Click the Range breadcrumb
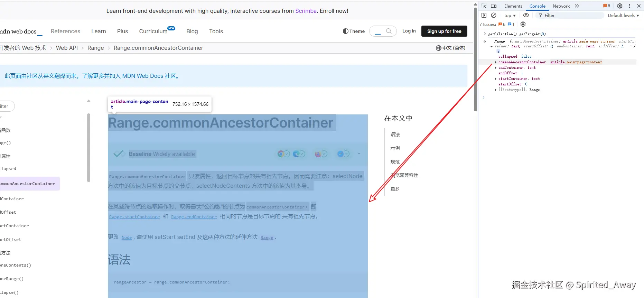This screenshot has width=644, height=298. [x=95, y=48]
